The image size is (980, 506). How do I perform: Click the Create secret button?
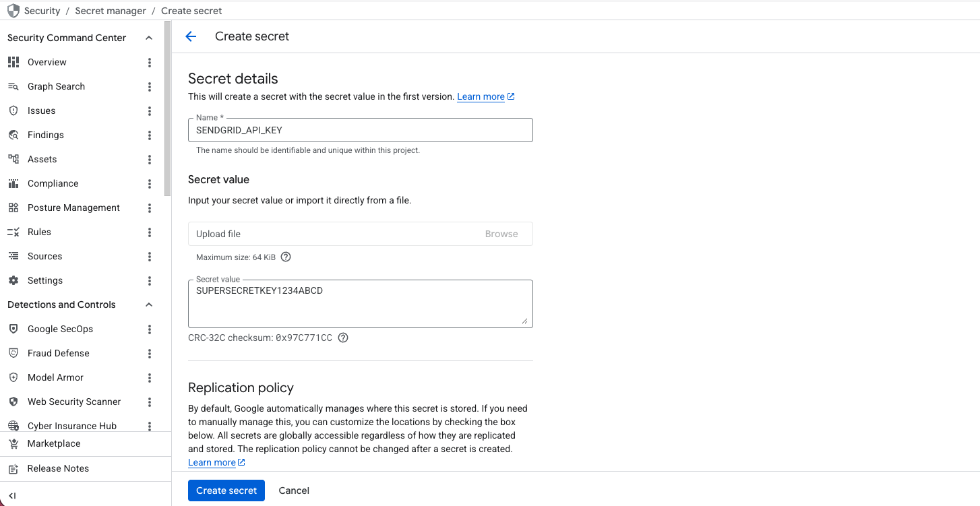[x=226, y=491]
